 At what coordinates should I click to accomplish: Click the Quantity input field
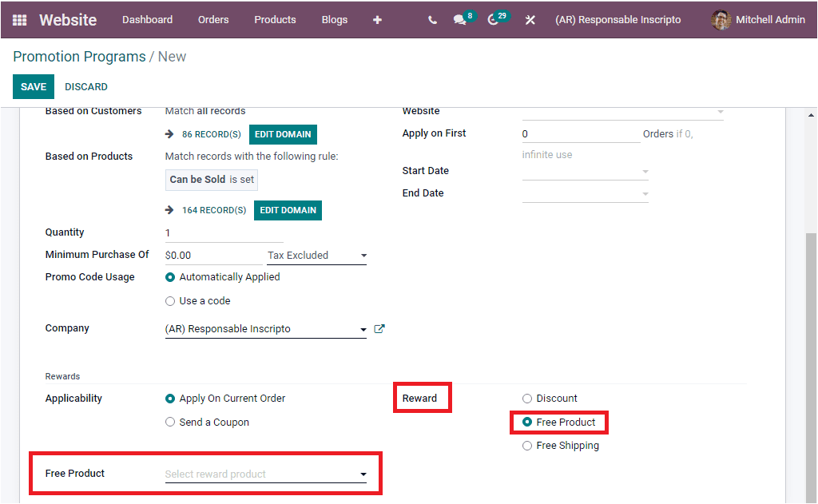(x=224, y=232)
